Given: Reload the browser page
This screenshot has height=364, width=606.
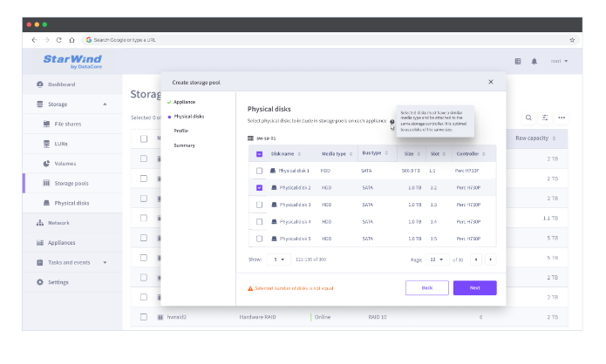Looking at the screenshot, I should [x=58, y=40].
